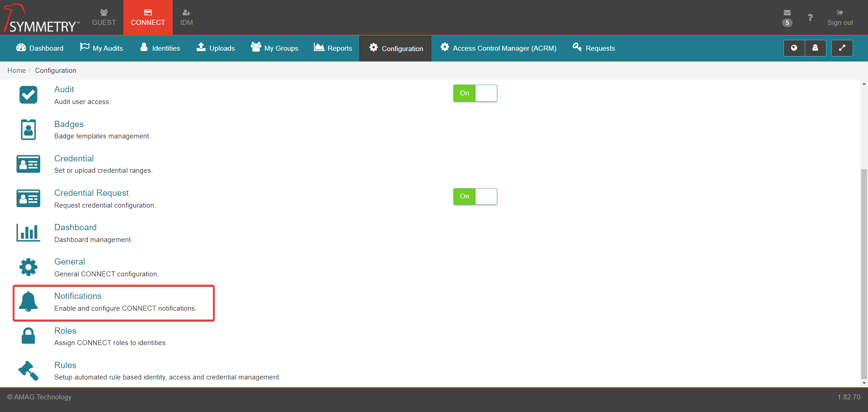Click the scrollbar down arrow

pyautogui.click(x=864, y=383)
